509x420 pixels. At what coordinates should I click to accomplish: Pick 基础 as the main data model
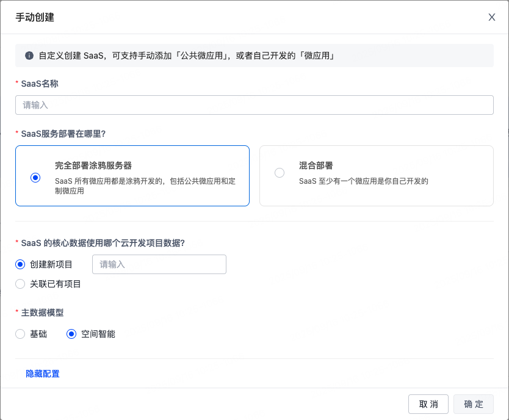(x=20, y=334)
